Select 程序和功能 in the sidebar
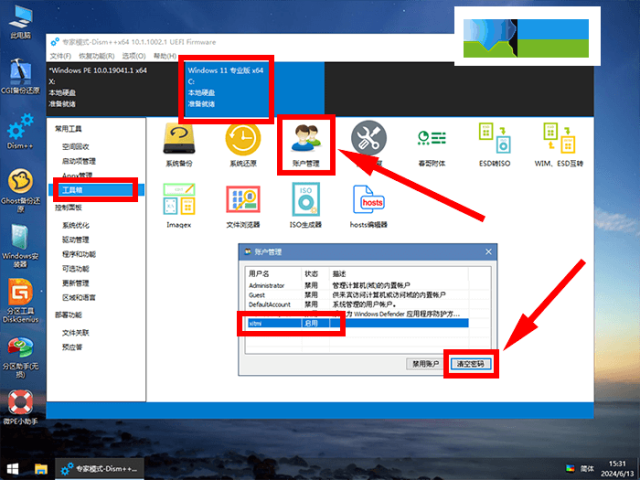This screenshot has width=640, height=480. [79, 254]
